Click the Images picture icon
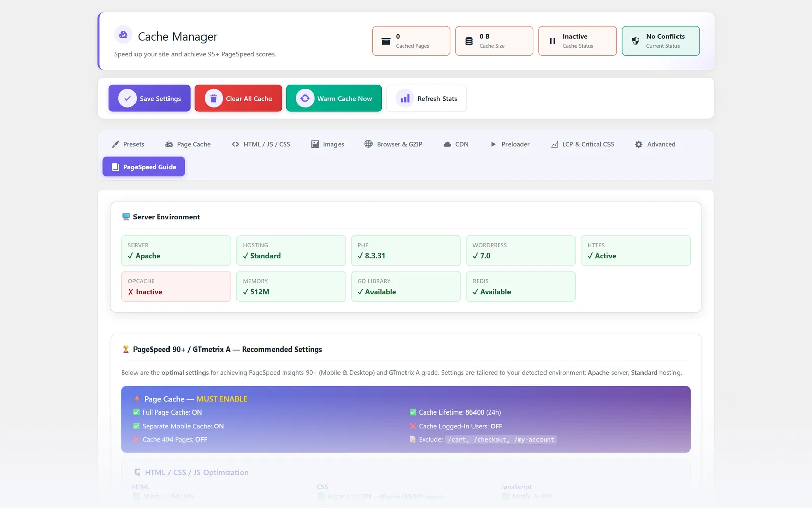Viewport: 812px width, 508px height. click(x=315, y=144)
